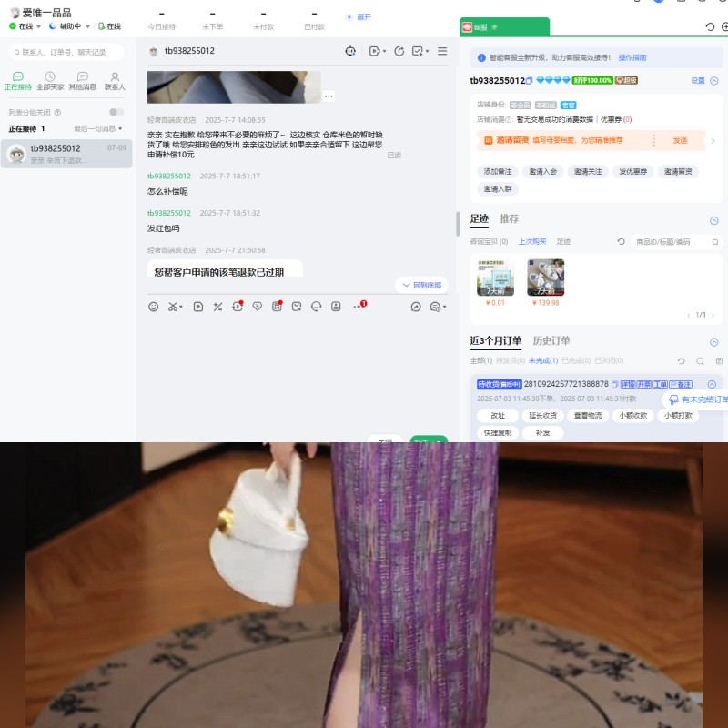Open the hamburger menu in chat header
This screenshot has height=728, width=728.
click(x=442, y=51)
